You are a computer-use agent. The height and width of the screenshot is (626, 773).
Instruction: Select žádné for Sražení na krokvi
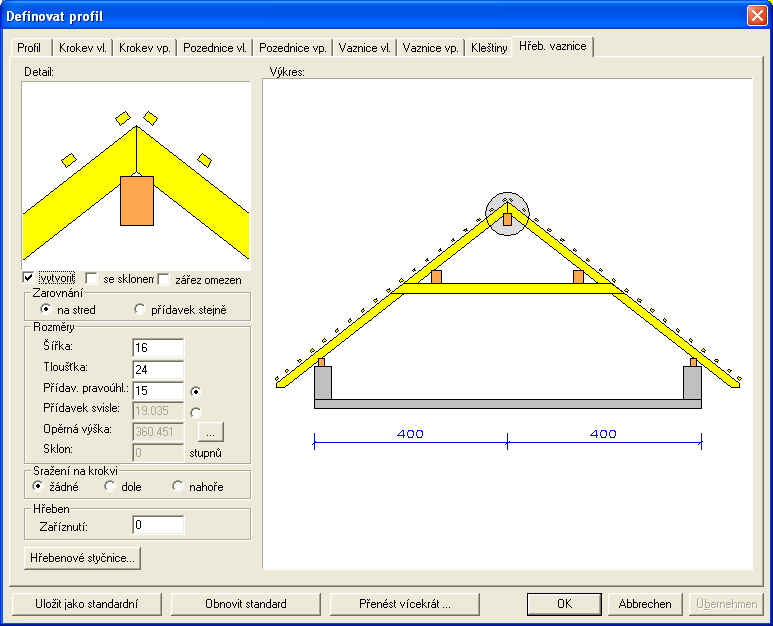(x=38, y=486)
